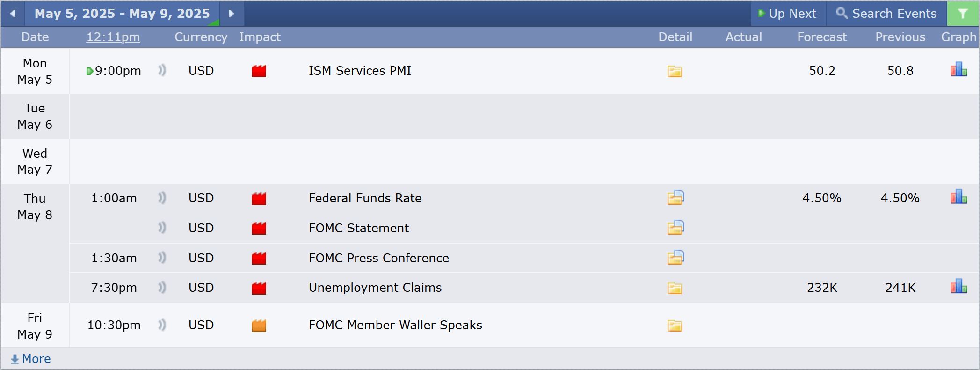The image size is (980, 370).
Task: Open detail folder for FOMC Press Conference
Action: 675,258
